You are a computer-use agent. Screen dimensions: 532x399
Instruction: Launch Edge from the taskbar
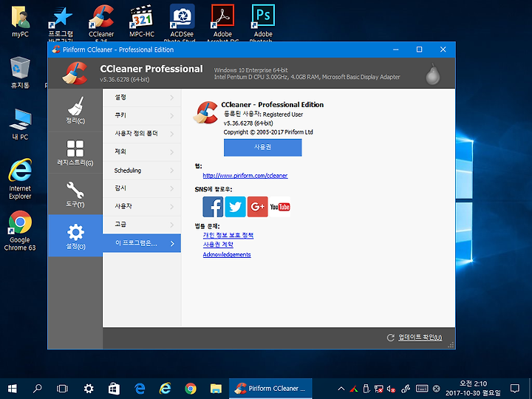click(140, 389)
